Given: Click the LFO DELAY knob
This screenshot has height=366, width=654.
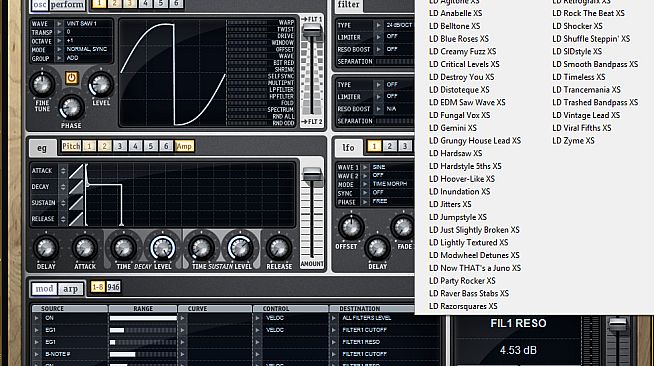Looking at the screenshot, I should [377, 248].
